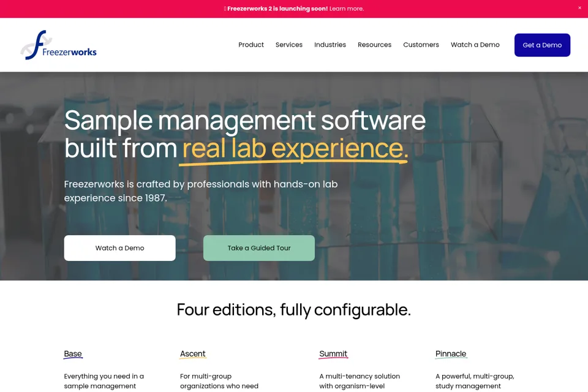Click the white Watch a Demo button

click(x=119, y=248)
